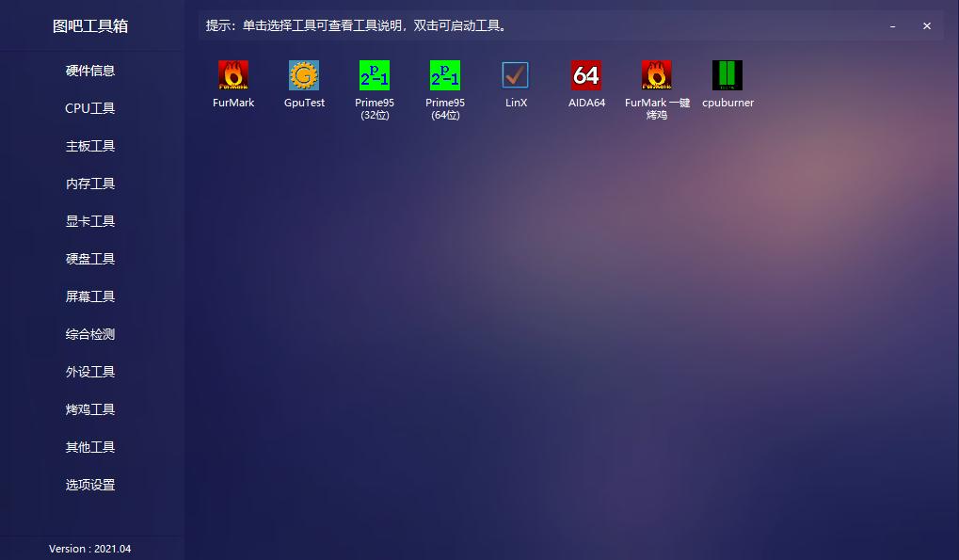Select 综合检测 from the sidebar
The height and width of the screenshot is (560, 959).
click(x=91, y=334)
